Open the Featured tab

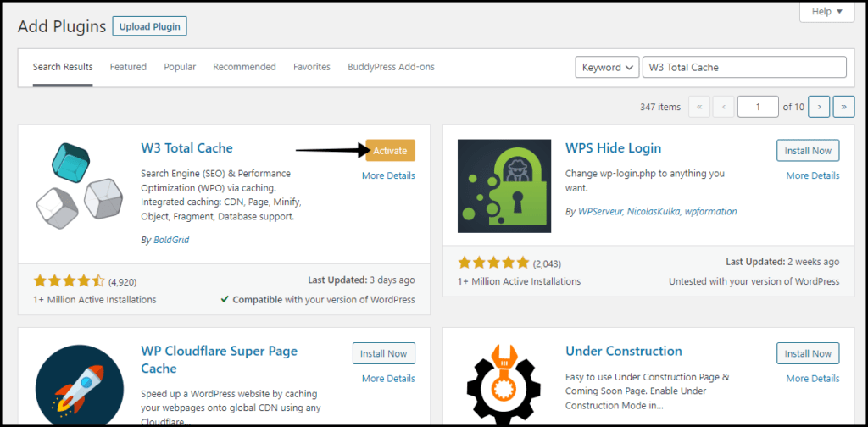click(x=128, y=67)
